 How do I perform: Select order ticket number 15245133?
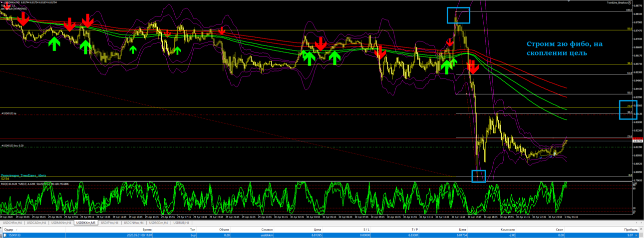click(x=14, y=235)
